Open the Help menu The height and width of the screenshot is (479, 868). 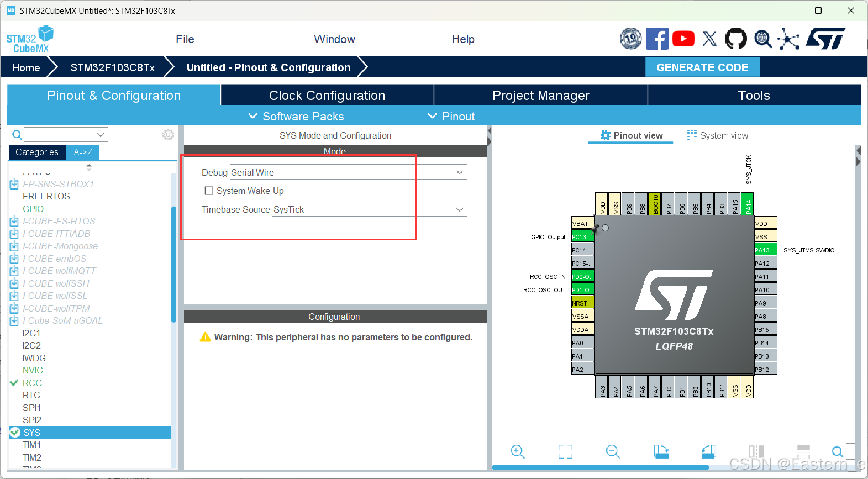(463, 39)
